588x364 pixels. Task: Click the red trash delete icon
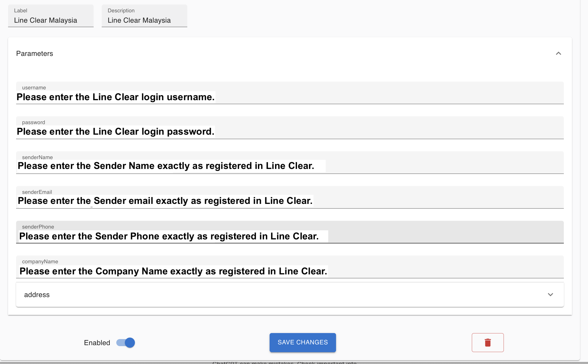488,342
